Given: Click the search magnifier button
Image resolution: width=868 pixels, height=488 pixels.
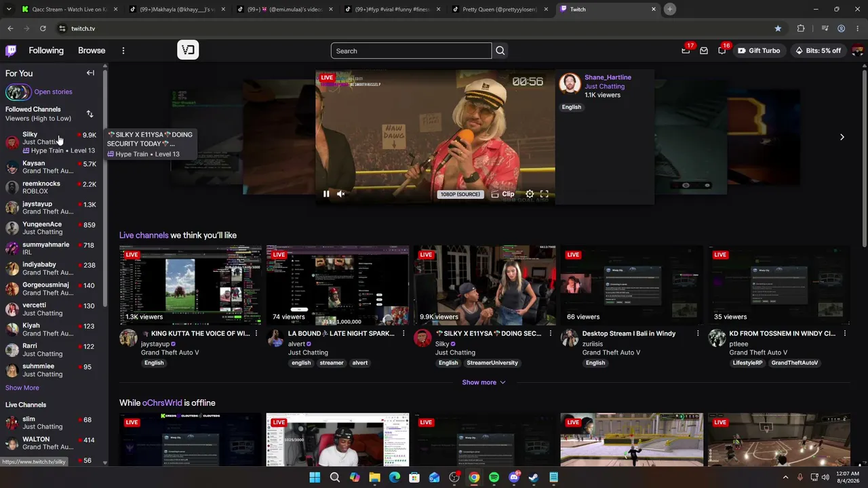Looking at the screenshot, I should [x=500, y=51].
